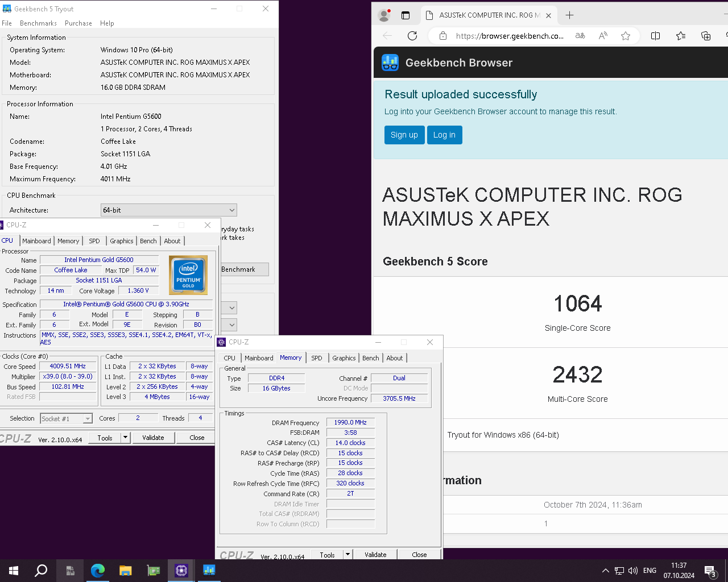Click CAS# Latency 14.0 clocks value

pyautogui.click(x=350, y=443)
